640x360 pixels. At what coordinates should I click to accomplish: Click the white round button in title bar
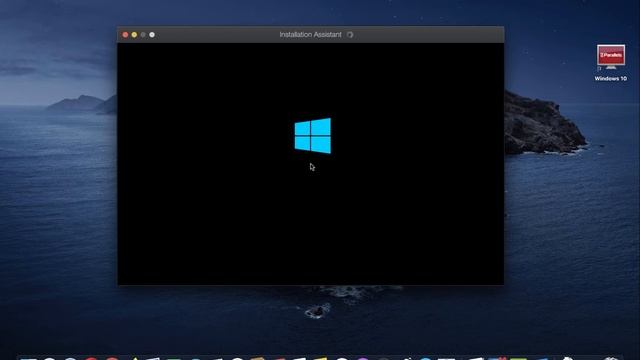pos(152,35)
